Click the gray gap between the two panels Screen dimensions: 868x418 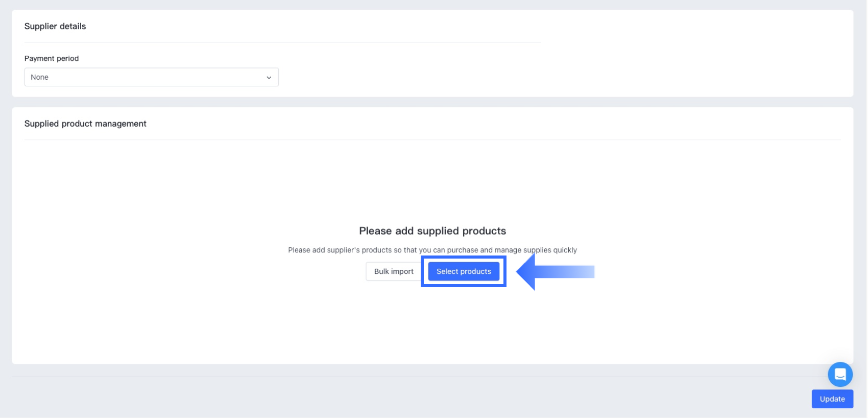tap(432, 102)
